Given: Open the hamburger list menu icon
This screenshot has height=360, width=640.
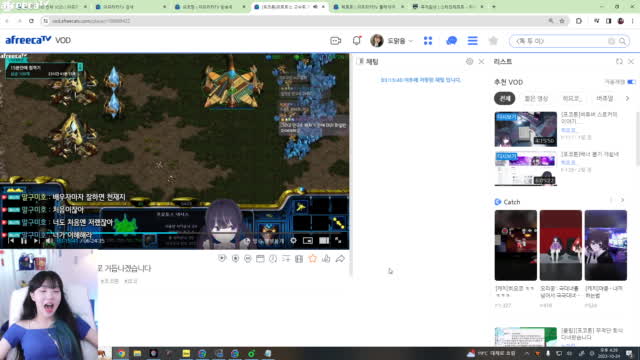Looking at the screenshot, I should [473, 40].
